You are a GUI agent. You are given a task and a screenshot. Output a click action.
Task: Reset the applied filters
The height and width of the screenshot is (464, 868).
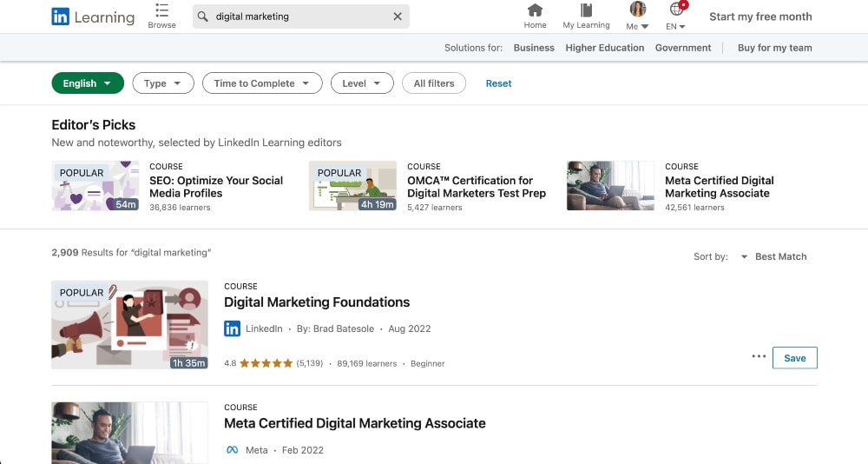(498, 83)
